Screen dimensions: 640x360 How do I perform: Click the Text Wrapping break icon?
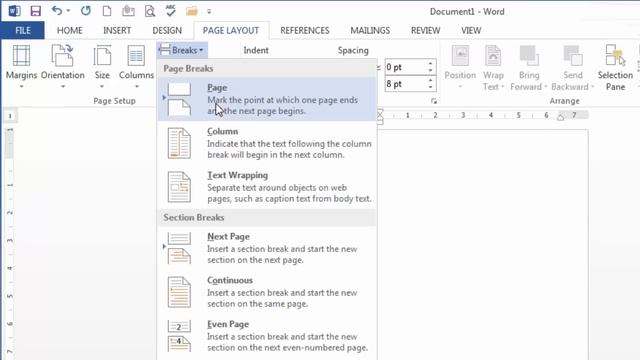pos(179,187)
